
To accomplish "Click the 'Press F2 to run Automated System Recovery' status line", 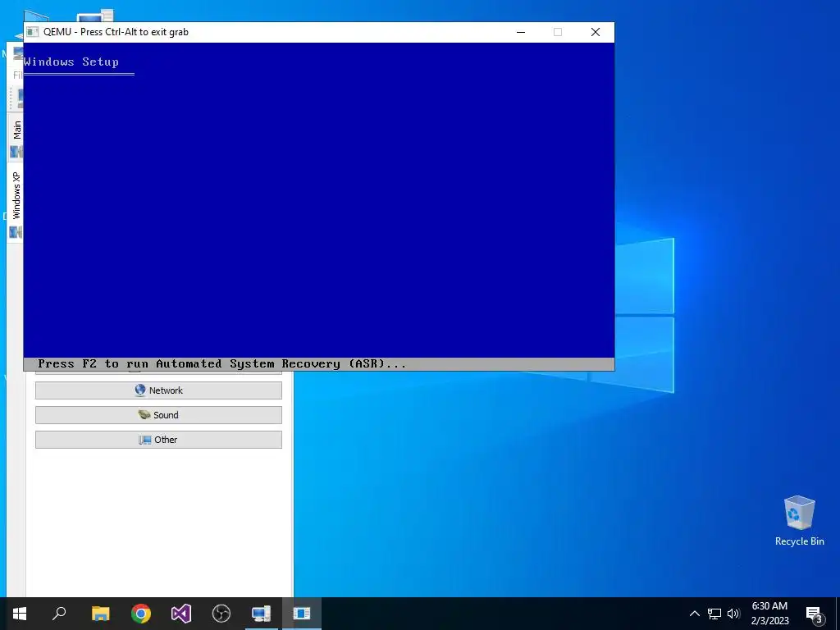I will pos(221,363).
